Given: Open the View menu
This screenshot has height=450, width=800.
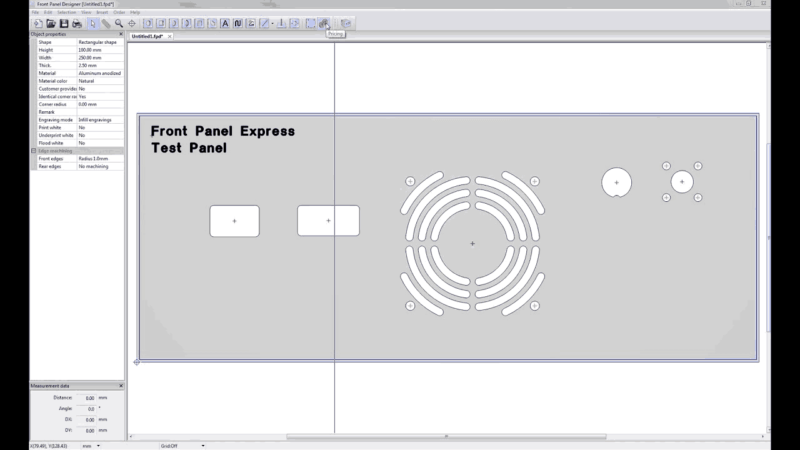Looking at the screenshot, I should [86, 12].
